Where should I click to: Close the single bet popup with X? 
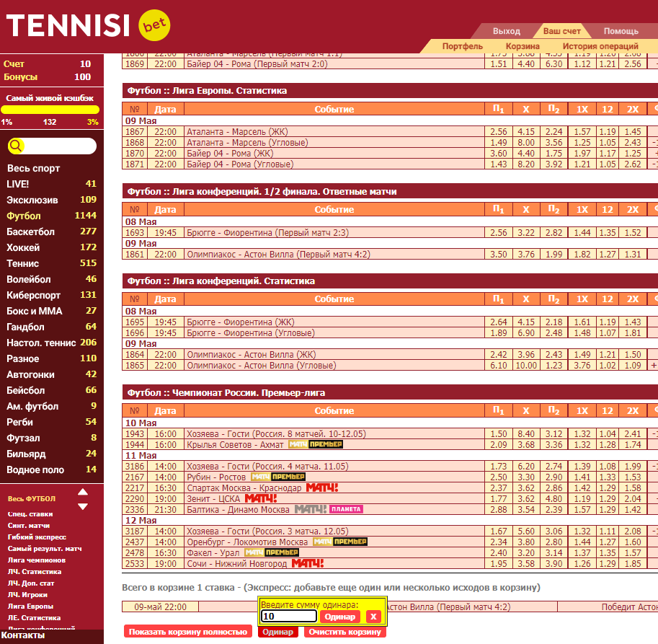373,617
